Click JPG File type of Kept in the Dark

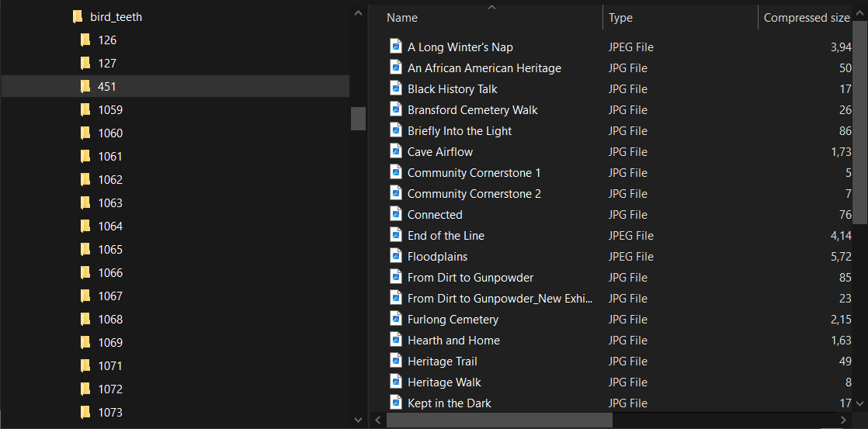(628, 403)
